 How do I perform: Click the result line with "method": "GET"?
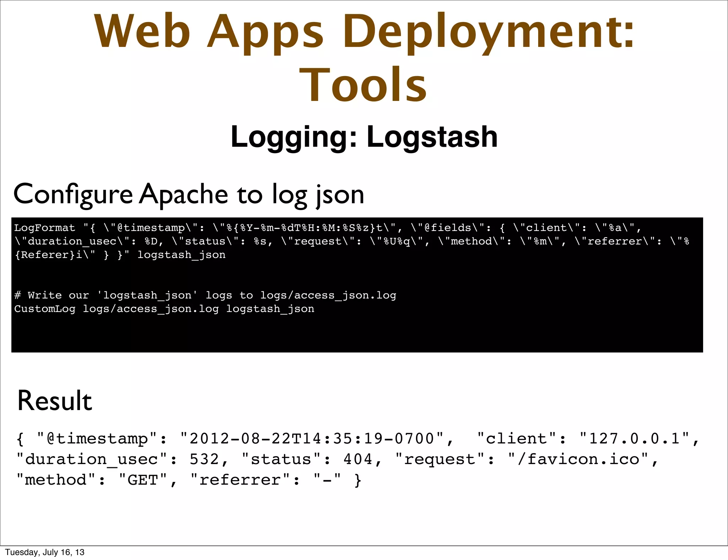pos(189,480)
